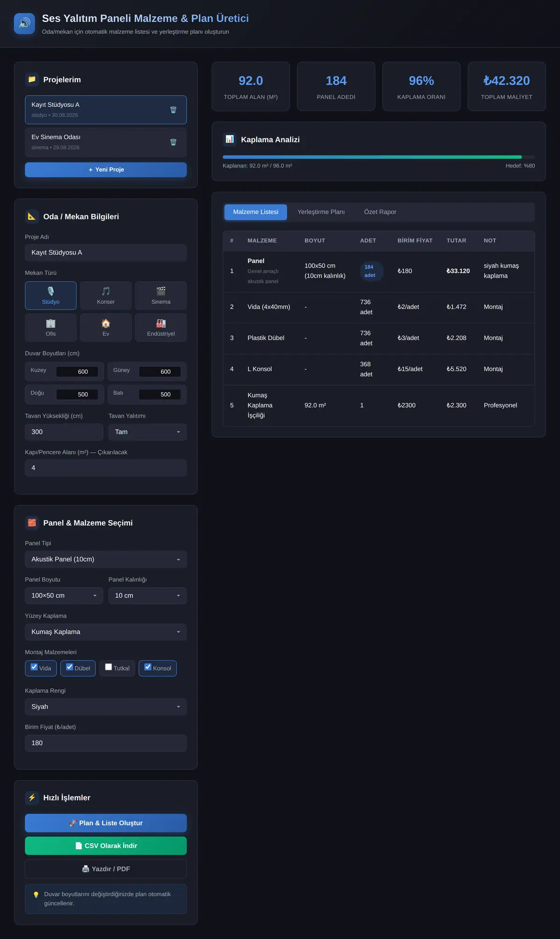Delete the Ev Sinema Odası project

pyautogui.click(x=173, y=142)
